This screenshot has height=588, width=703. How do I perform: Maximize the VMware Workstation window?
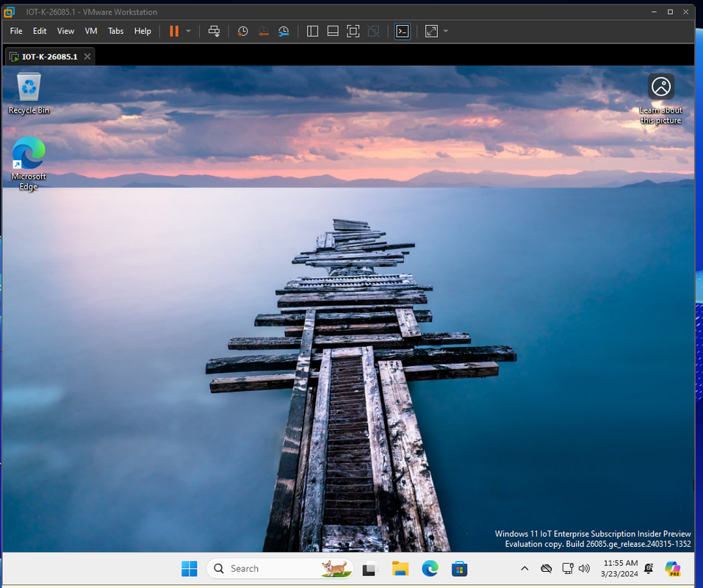[670, 12]
